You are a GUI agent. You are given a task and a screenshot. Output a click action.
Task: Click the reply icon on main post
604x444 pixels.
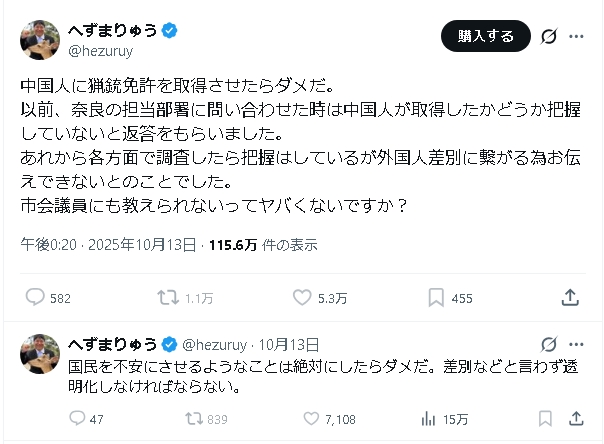point(35,297)
